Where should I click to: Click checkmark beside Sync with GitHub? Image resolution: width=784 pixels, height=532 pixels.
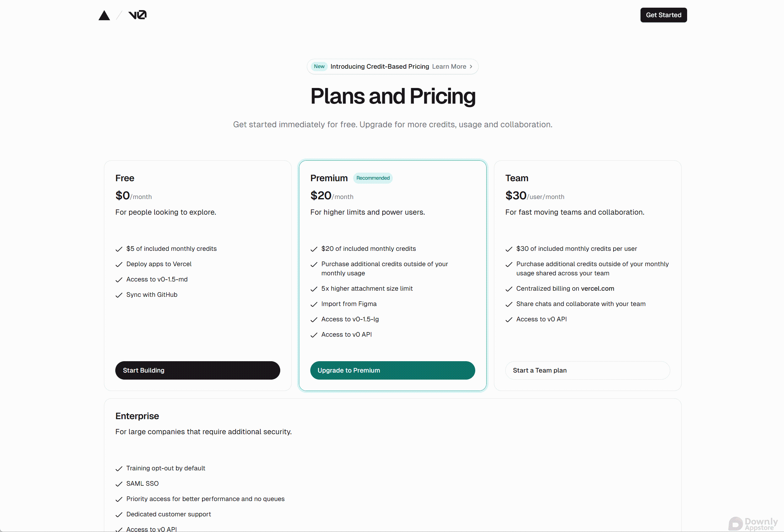point(119,295)
